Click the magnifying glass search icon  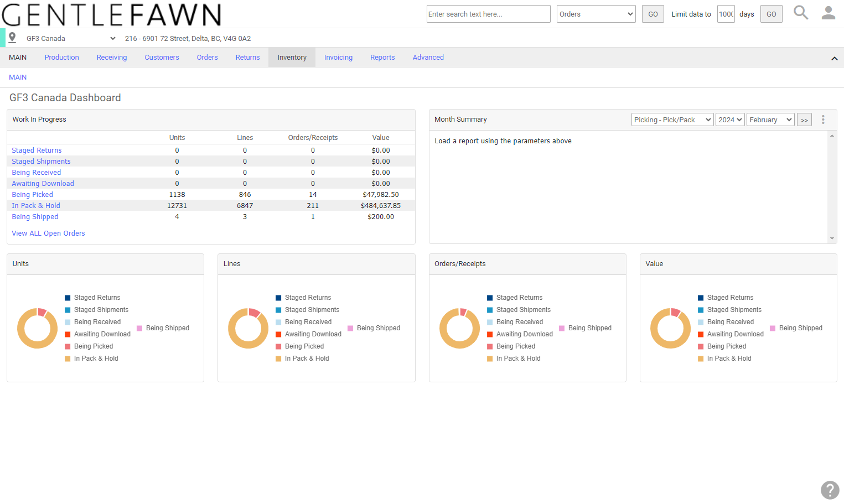801,13
